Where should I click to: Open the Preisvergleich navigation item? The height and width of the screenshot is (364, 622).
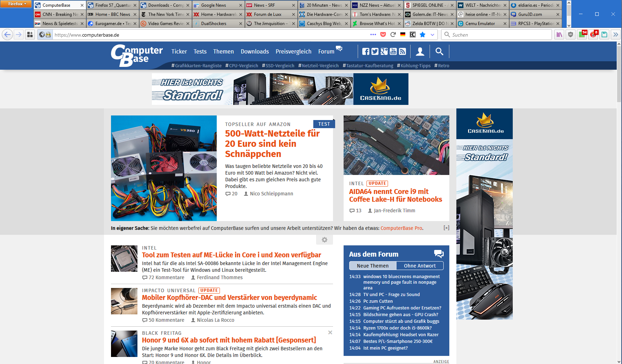[294, 51]
